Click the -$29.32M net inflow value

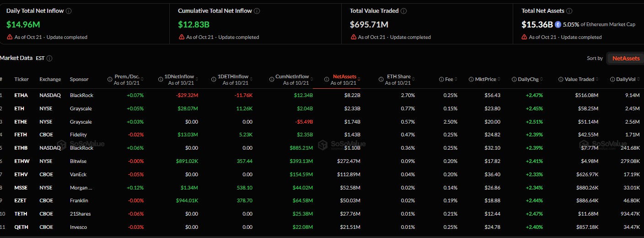187,95
